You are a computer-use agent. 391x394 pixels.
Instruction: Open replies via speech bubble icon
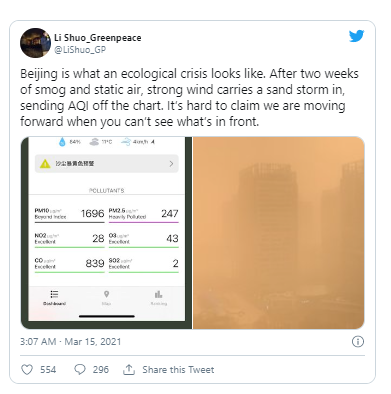coord(80,370)
